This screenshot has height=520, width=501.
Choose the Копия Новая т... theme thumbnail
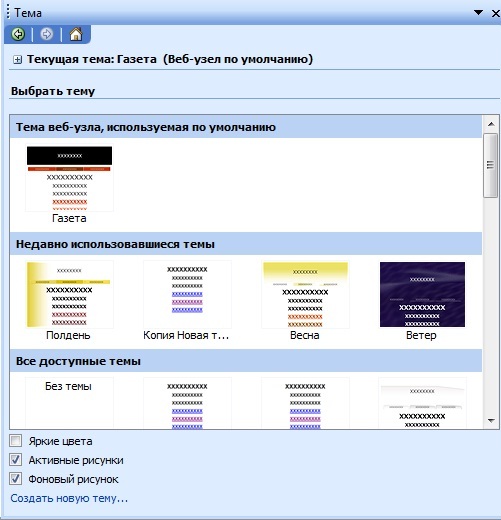pos(187,295)
